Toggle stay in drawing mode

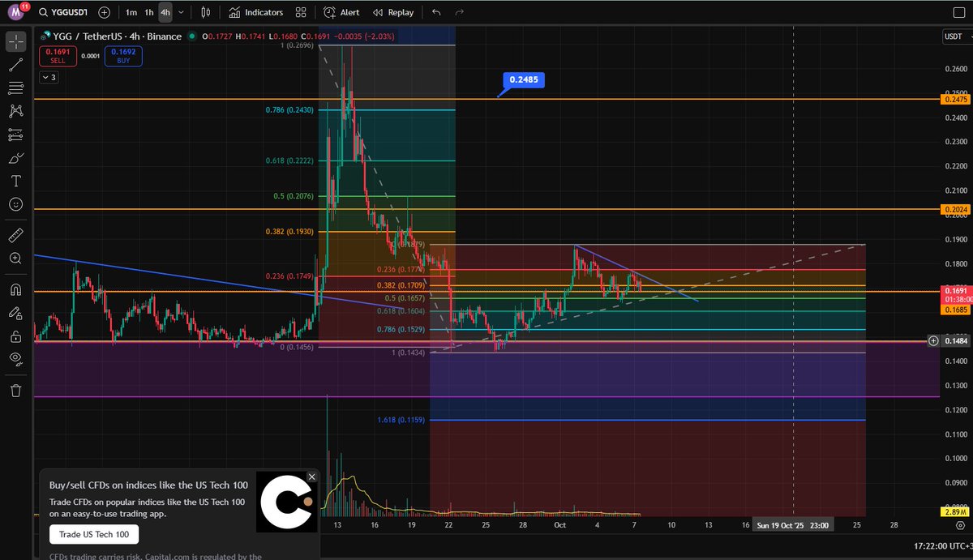tap(16, 313)
